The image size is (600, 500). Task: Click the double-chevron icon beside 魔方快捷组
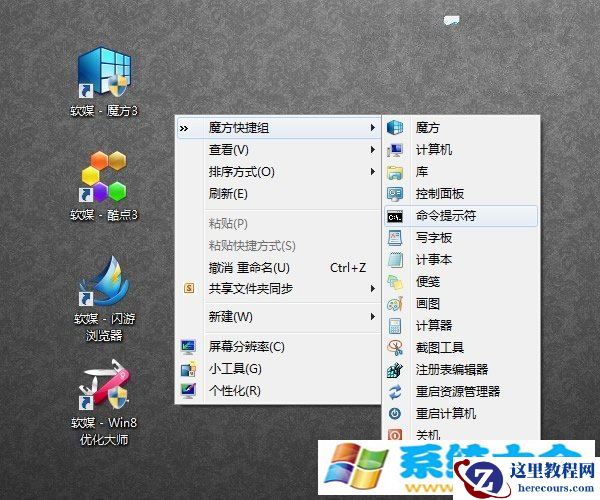click(184, 128)
